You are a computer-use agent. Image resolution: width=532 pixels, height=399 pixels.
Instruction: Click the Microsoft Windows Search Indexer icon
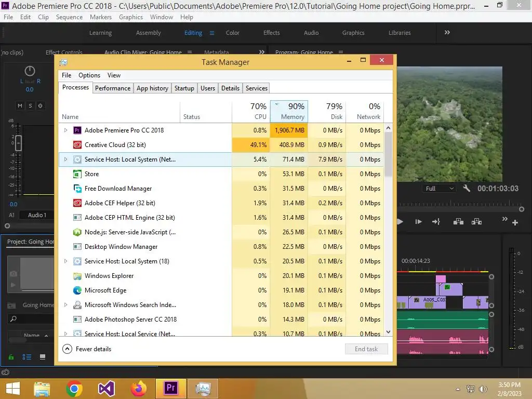(x=77, y=305)
